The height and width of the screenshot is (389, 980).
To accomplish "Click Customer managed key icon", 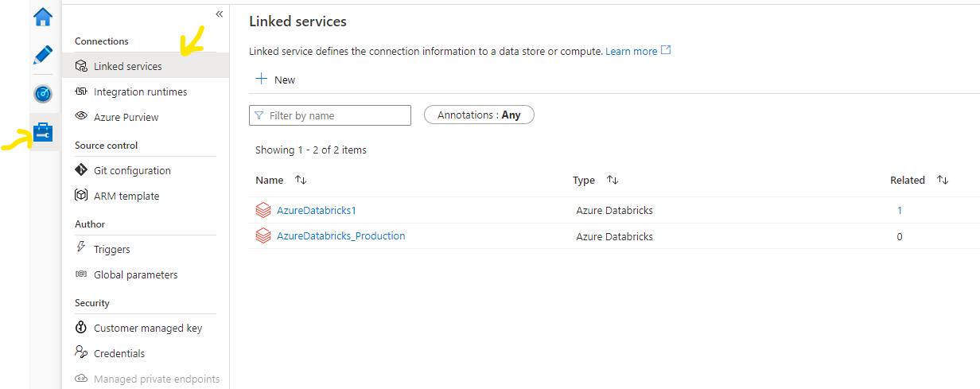I will pos(80,327).
